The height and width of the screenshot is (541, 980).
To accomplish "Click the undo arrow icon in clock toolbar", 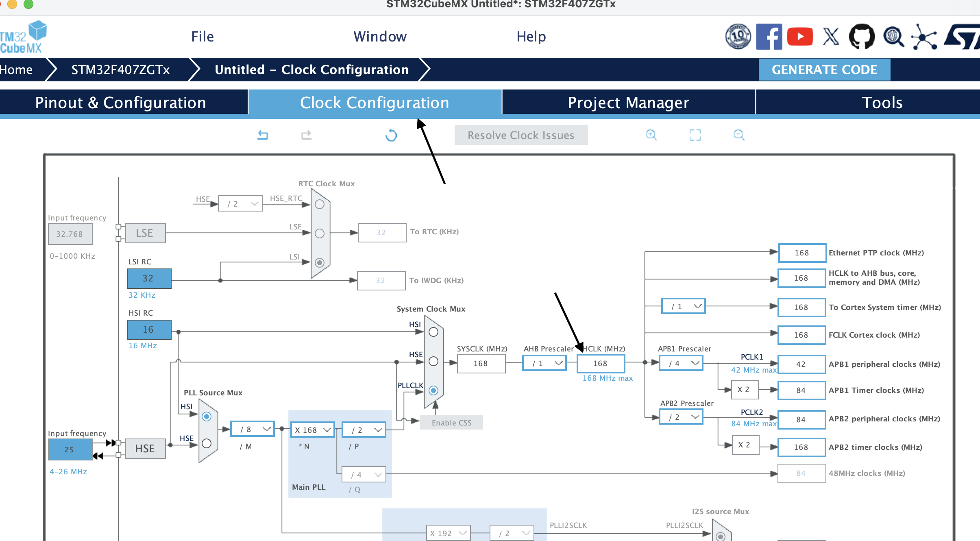I will (263, 135).
